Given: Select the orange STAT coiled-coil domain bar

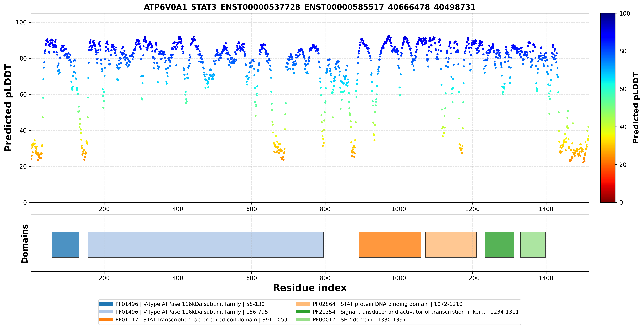Looking at the screenshot, I should [x=390, y=244].
